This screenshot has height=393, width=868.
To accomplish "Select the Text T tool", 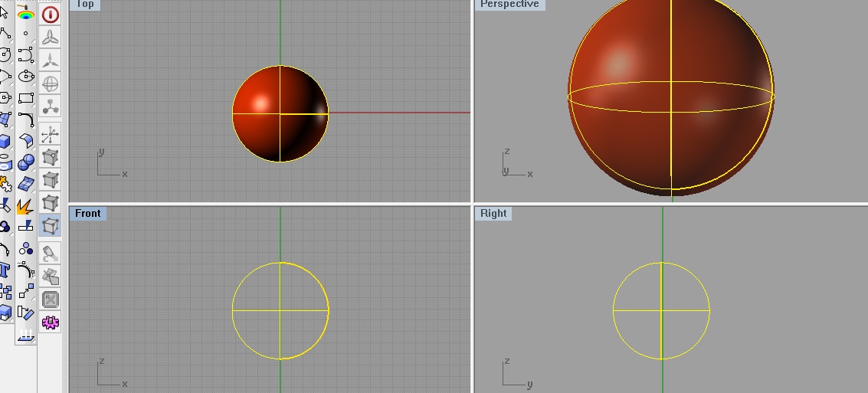I will click(x=5, y=270).
